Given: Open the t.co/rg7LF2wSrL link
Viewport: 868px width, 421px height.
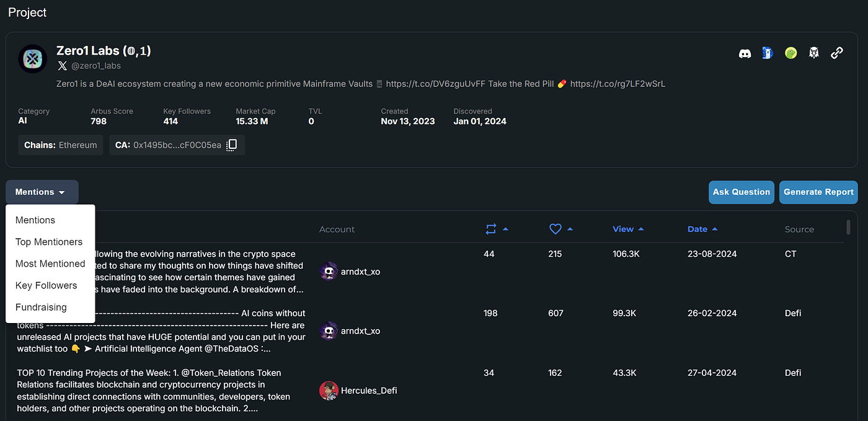Looking at the screenshot, I should click(618, 84).
